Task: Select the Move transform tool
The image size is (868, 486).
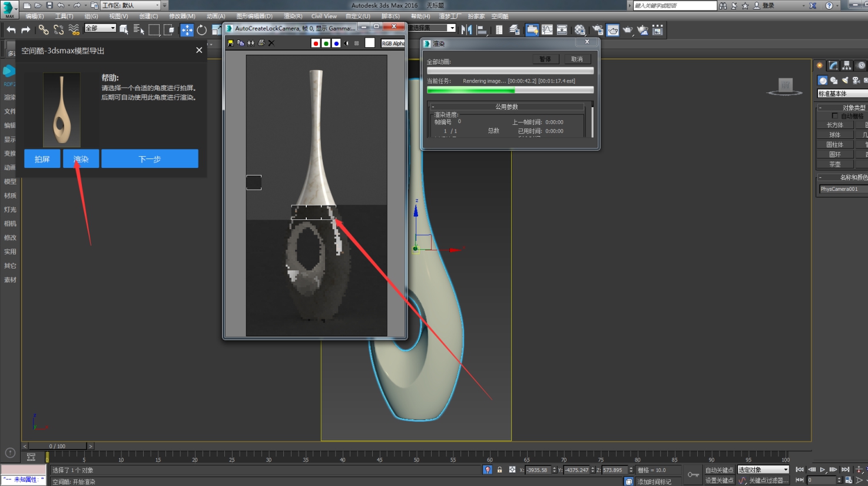Action: click(187, 30)
